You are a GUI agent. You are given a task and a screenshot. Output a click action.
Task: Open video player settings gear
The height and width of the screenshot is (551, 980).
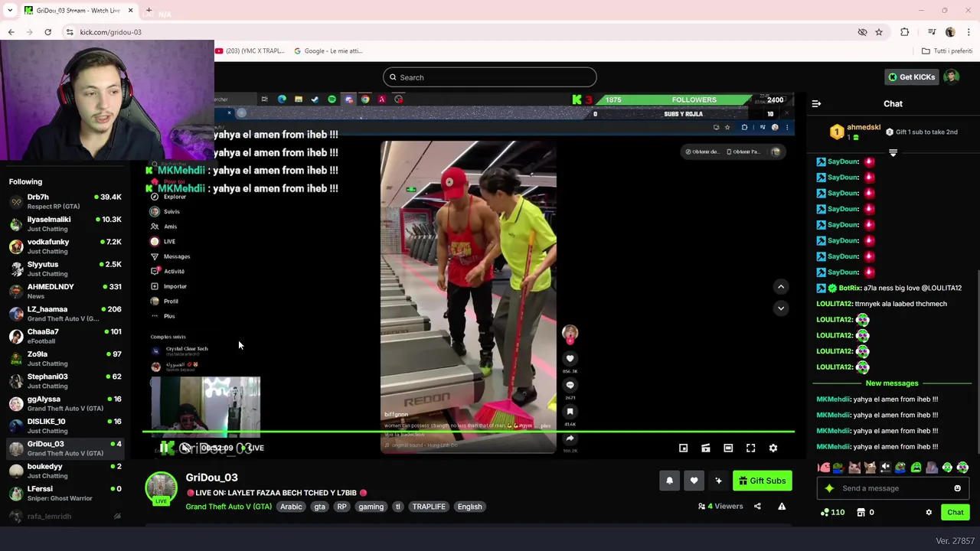point(773,448)
